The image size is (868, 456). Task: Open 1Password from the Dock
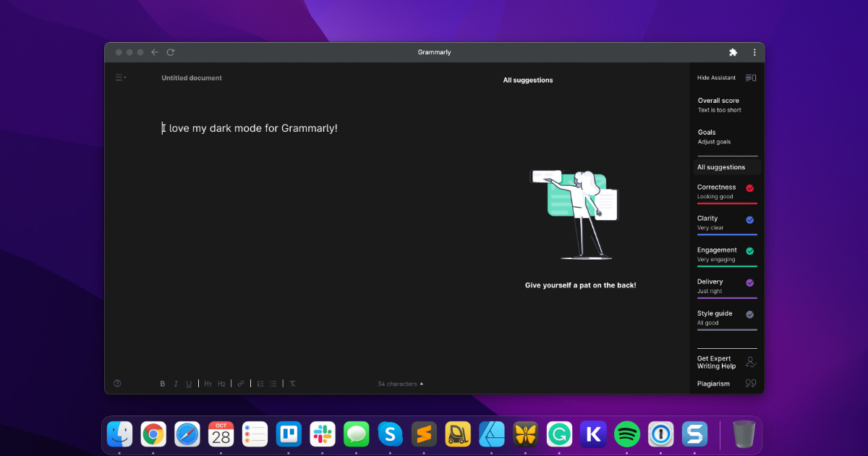point(661,434)
